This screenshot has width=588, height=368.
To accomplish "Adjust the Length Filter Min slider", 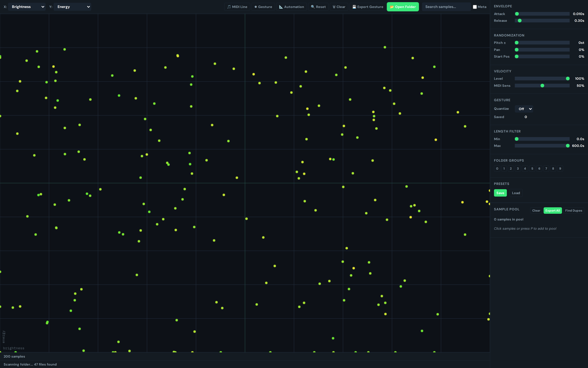I will coord(542,139).
